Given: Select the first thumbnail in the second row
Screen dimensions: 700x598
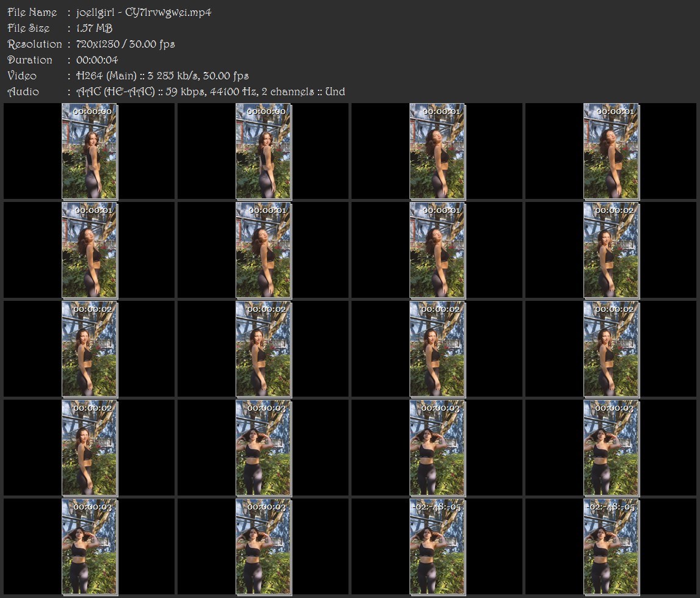Looking at the screenshot, I should pyautogui.click(x=89, y=250).
